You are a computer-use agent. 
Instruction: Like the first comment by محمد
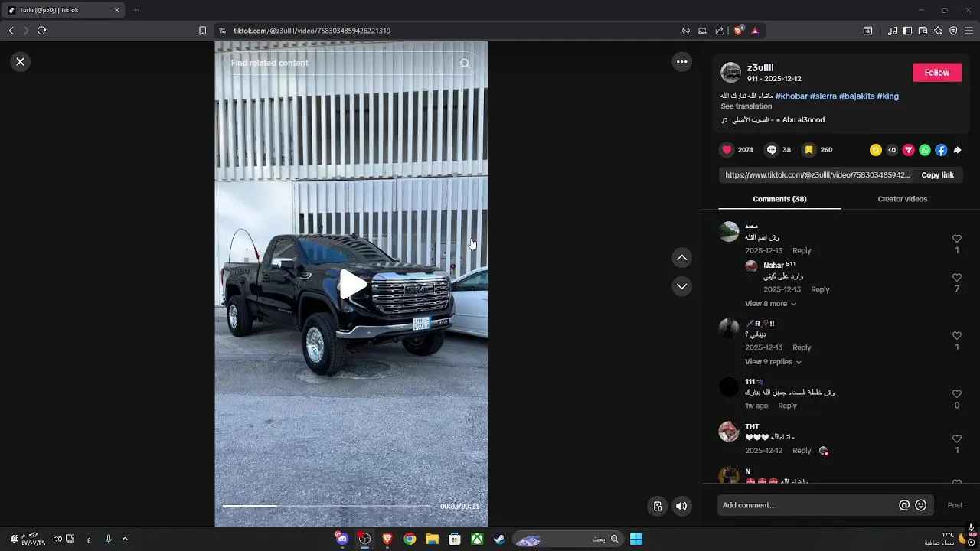click(956, 239)
